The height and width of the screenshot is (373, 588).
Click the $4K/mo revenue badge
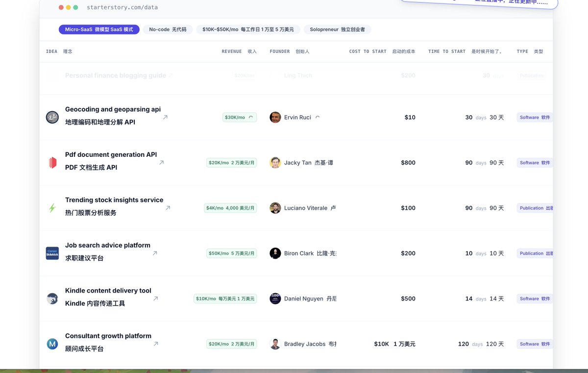230,208
